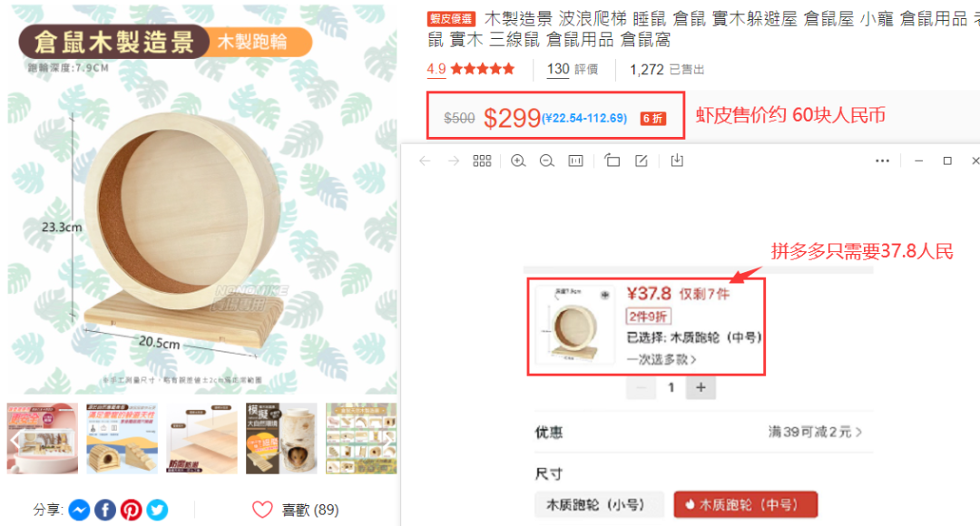The height and width of the screenshot is (526, 980).
Task: Increase quantity with plus button
Action: [x=701, y=386]
